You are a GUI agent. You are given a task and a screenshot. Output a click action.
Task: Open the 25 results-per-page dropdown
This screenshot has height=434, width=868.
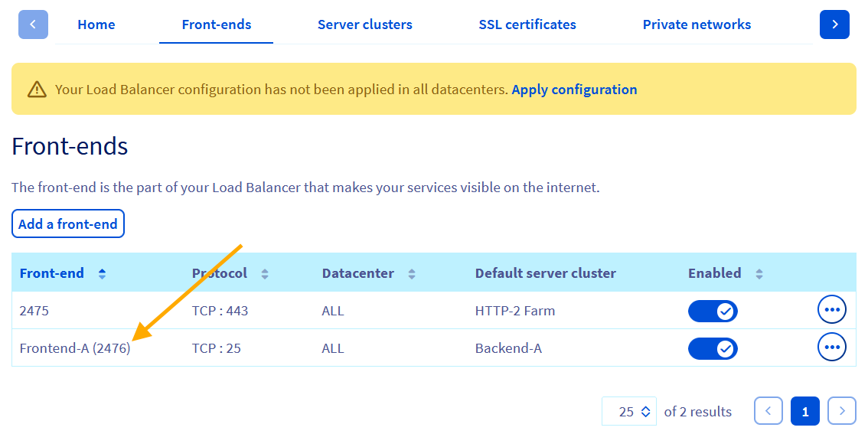tap(629, 411)
